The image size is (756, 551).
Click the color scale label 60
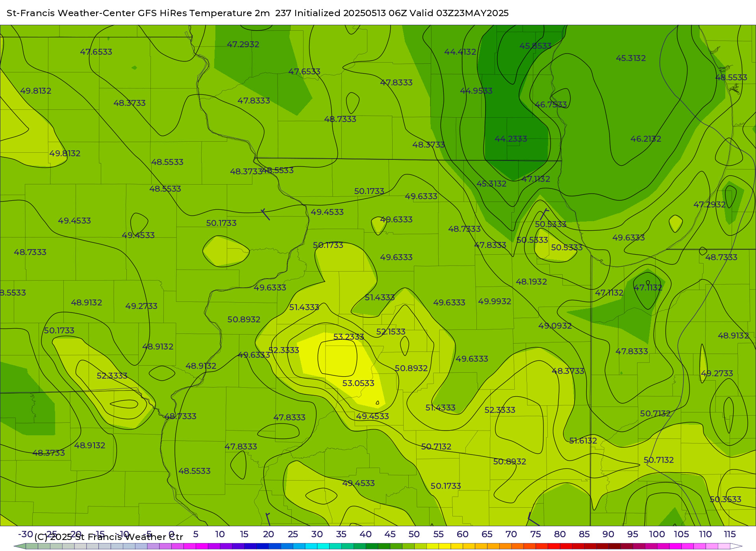click(x=463, y=534)
